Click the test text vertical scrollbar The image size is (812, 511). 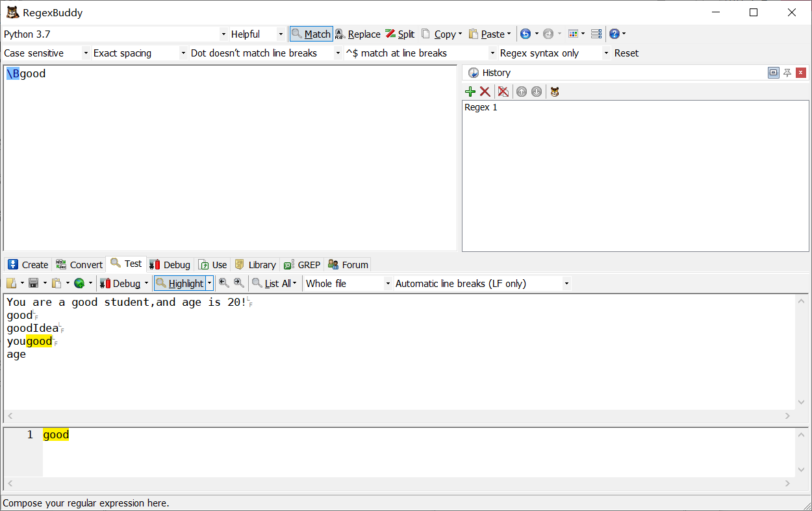[x=801, y=352]
